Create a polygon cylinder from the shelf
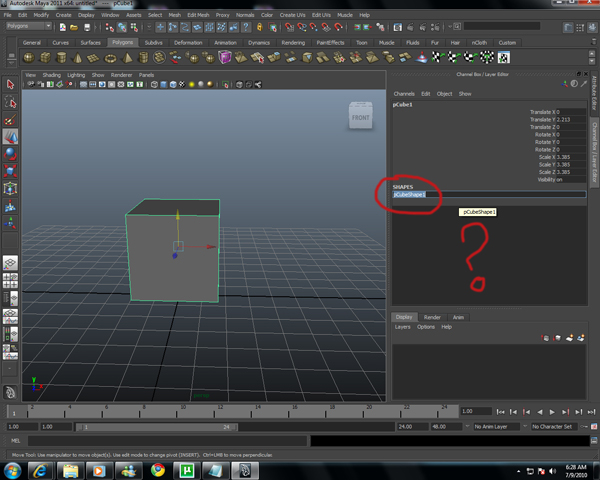600x480 pixels. 61,58
